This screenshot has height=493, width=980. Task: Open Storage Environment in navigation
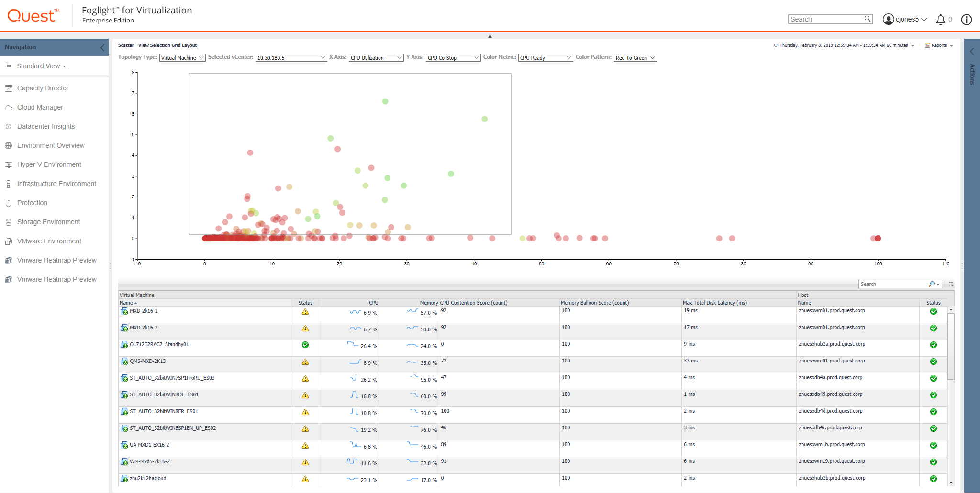point(48,222)
